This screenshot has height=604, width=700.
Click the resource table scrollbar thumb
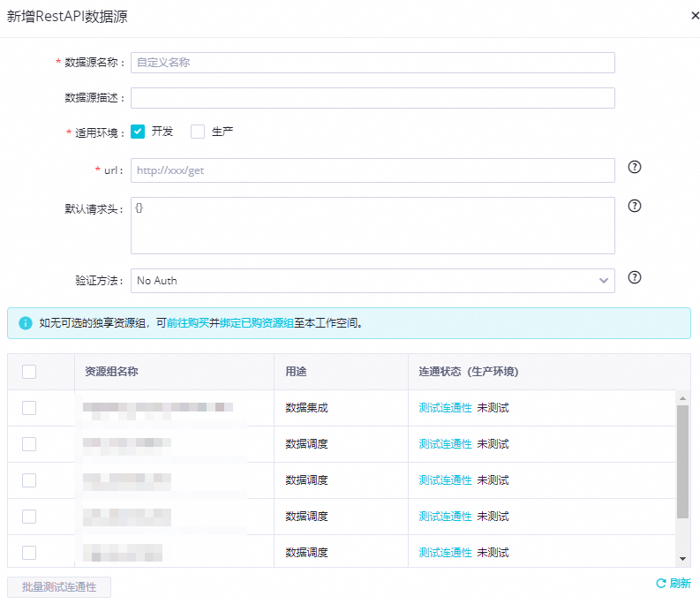click(682, 462)
